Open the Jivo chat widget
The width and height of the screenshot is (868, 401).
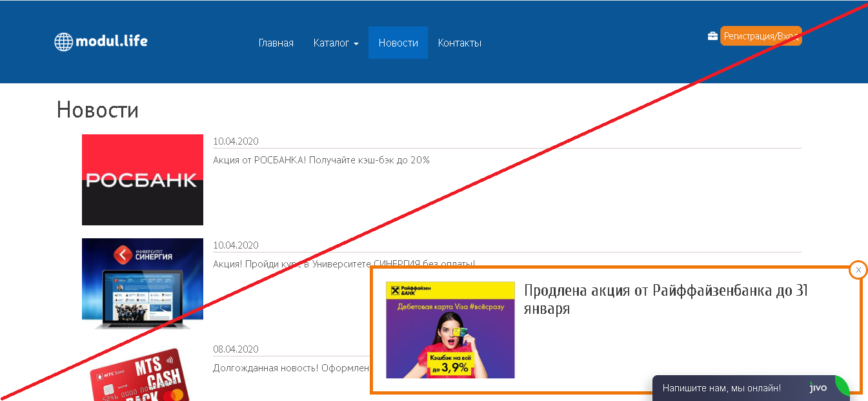[751, 388]
